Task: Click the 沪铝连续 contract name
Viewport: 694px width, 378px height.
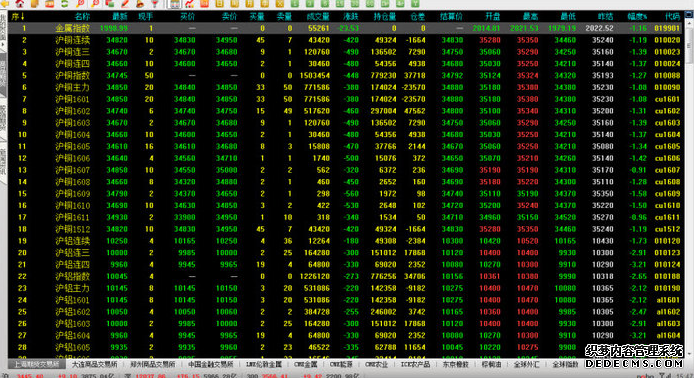Action: point(73,241)
